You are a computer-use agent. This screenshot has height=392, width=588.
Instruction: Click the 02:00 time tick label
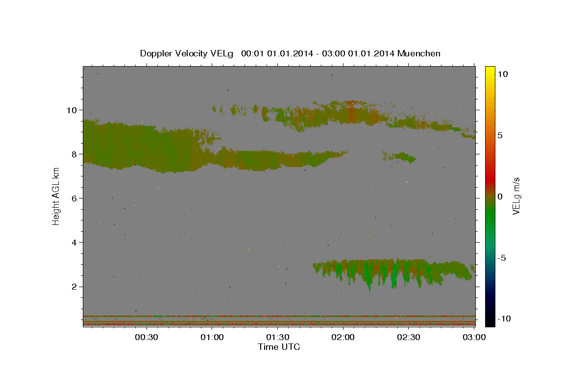coord(343,337)
